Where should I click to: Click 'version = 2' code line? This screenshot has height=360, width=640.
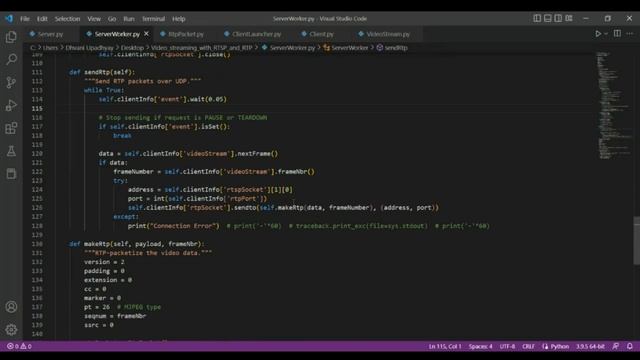pyautogui.click(x=104, y=262)
